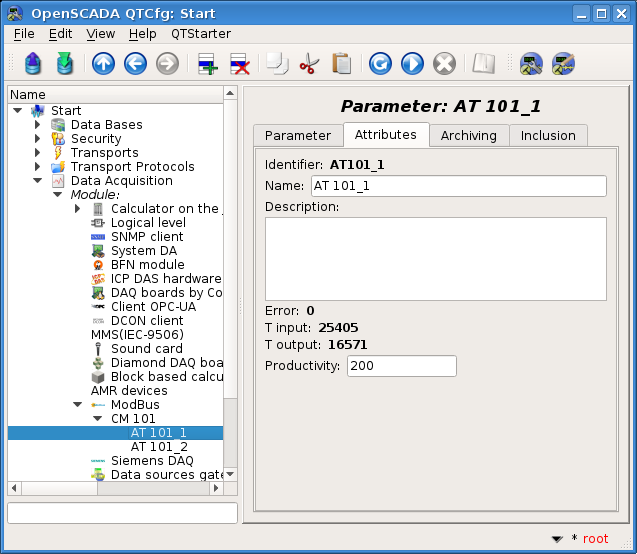Collapse the Start root node
The width and height of the screenshot is (637, 554).
(x=17, y=110)
